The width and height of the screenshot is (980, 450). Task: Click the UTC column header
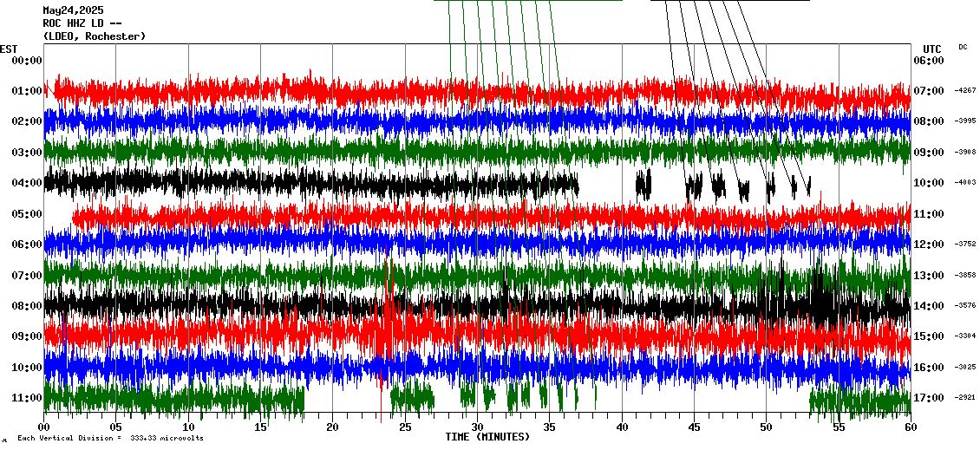[x=932, y=49]
